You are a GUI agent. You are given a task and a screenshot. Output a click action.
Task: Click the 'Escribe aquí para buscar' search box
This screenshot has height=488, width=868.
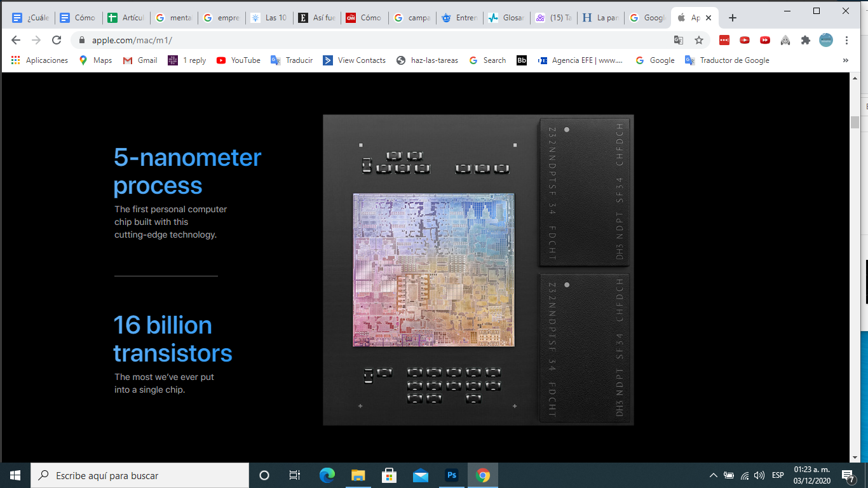tap(140, 475)
